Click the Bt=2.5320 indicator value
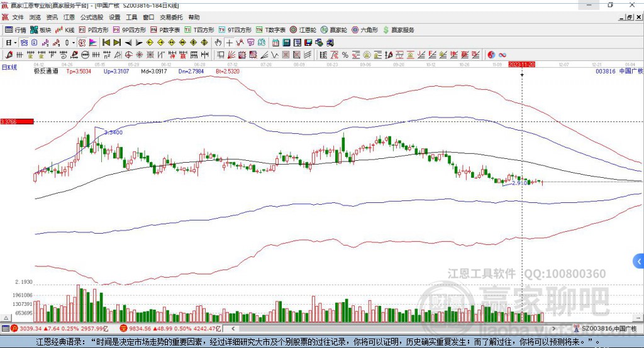This screenshot has width=644, height=348. click(228, 71)
